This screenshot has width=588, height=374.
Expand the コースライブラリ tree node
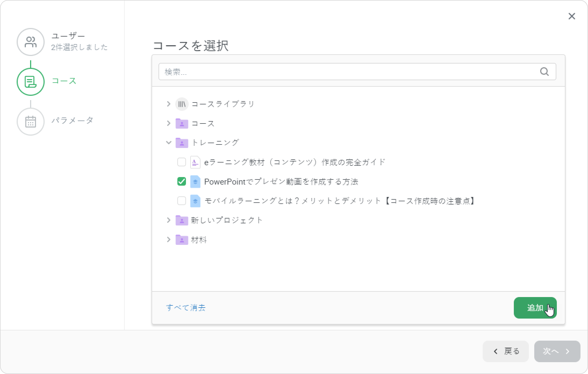tap(168, 104)
